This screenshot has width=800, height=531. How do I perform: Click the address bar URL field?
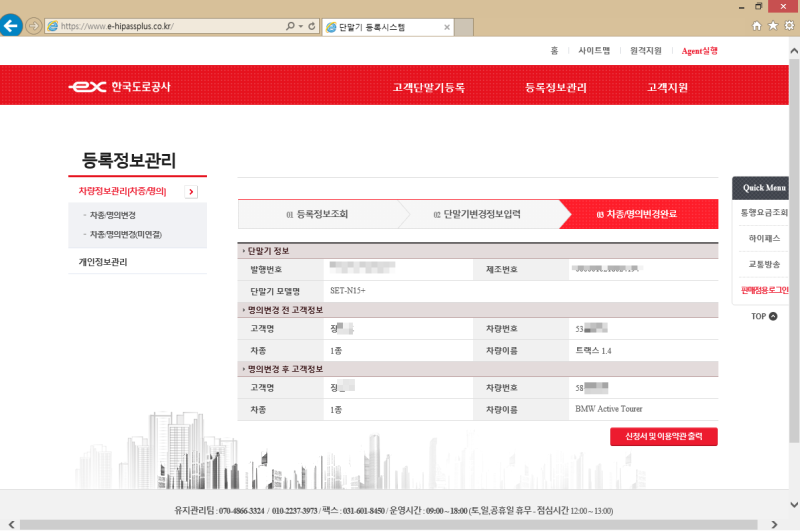(170, 26)
